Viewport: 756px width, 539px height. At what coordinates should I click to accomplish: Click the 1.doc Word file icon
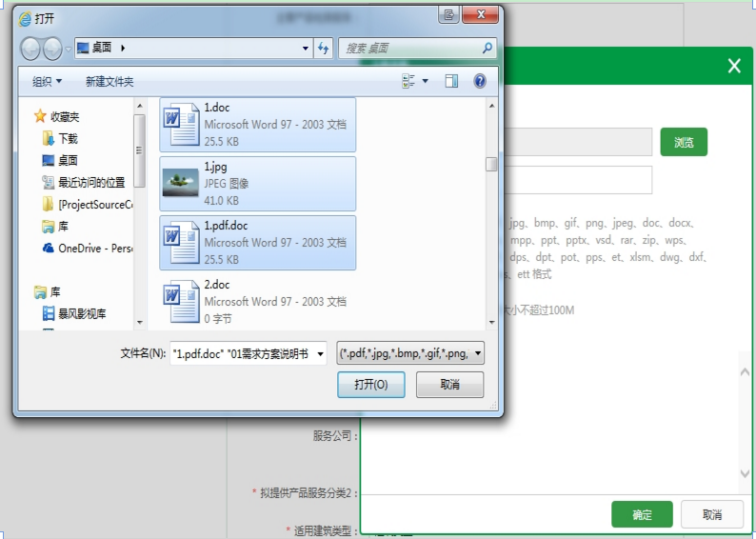click(x=181, y=125)
